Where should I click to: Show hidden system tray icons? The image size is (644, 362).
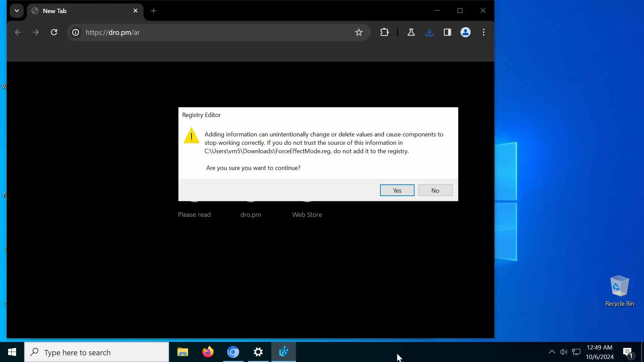coord(552,352)
